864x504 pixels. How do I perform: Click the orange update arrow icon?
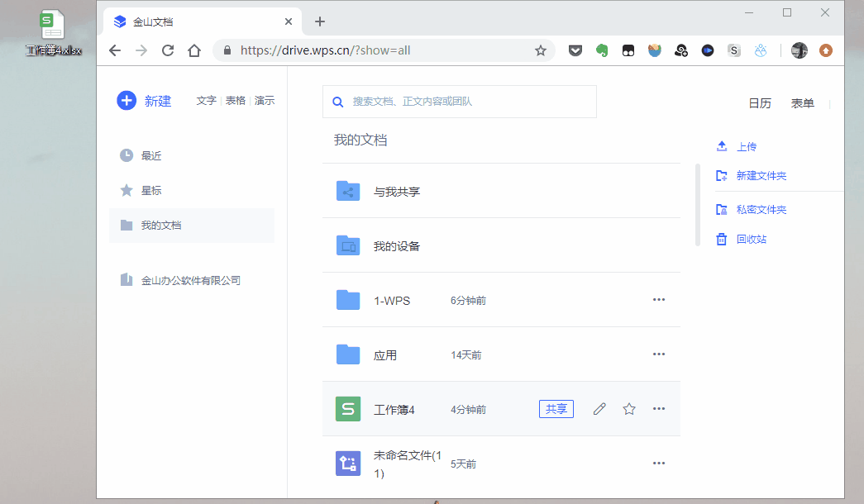pyautogui.click(x=825, y=50)
